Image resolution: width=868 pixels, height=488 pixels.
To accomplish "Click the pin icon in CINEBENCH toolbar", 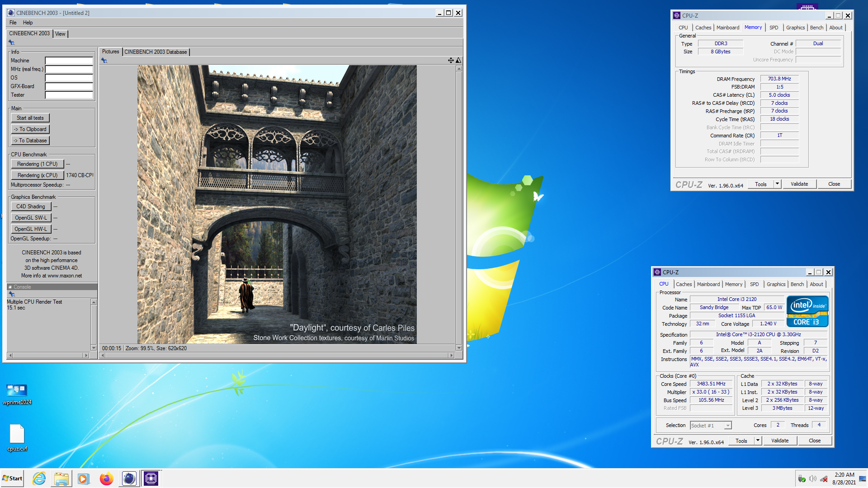I will [11, 42].
